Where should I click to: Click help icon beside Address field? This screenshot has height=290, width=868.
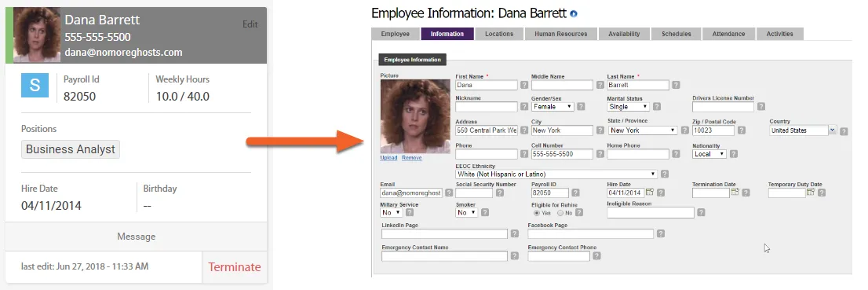pyautogui.click(x=524, y=131)
